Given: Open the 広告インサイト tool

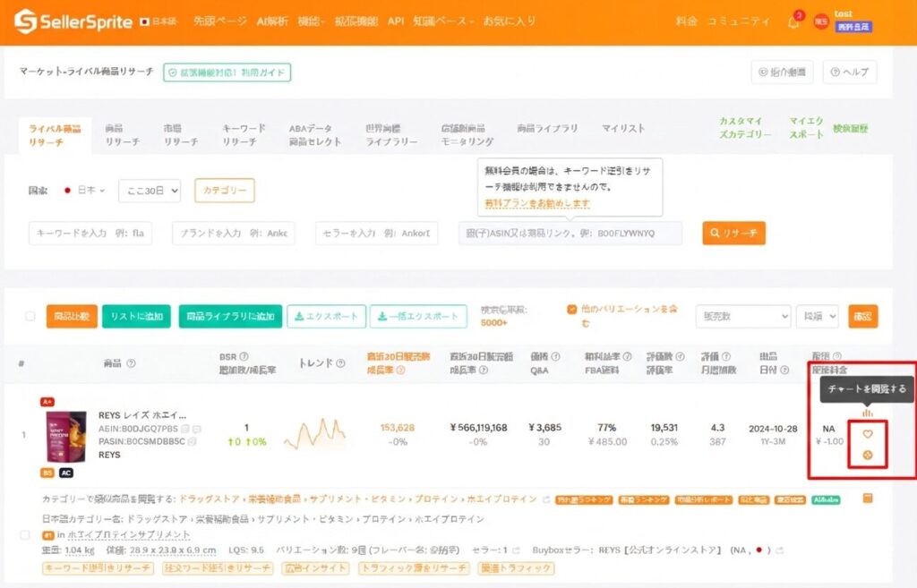Looking at the screenshot, I should tap(315, 567).
